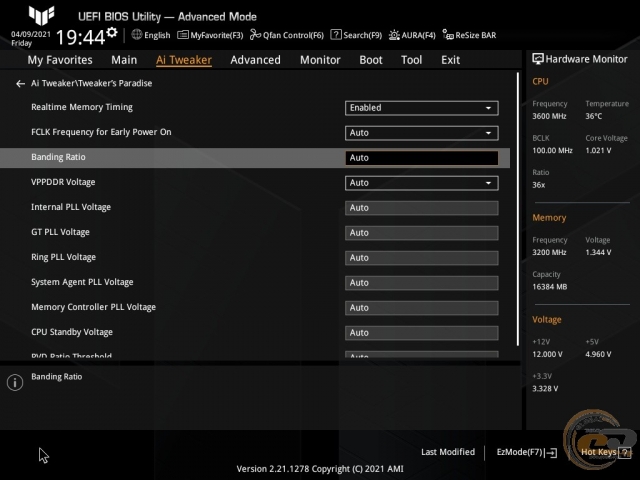Screen dimensions: 640x480
Task: Toggle ReSize BAR option
Action: click(469, 36)
